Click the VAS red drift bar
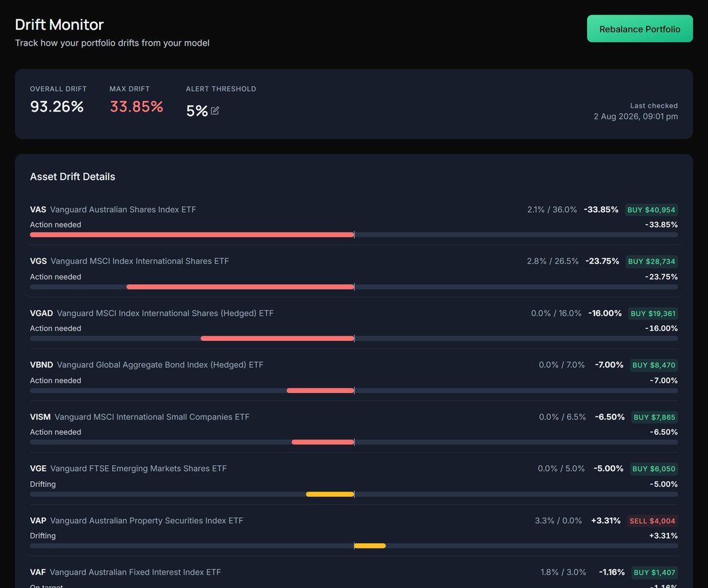The width and height of the screenshot is (708, 588). (x=192, y=235)
